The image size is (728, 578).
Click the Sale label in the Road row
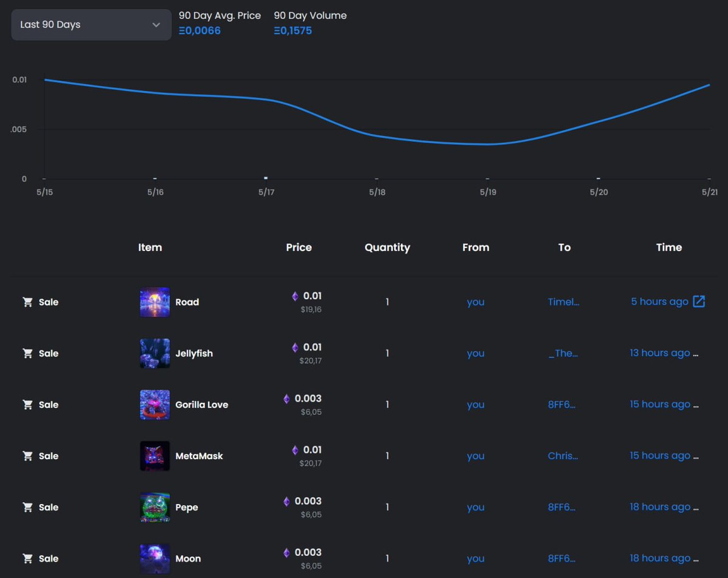click(x=49, y=302)
